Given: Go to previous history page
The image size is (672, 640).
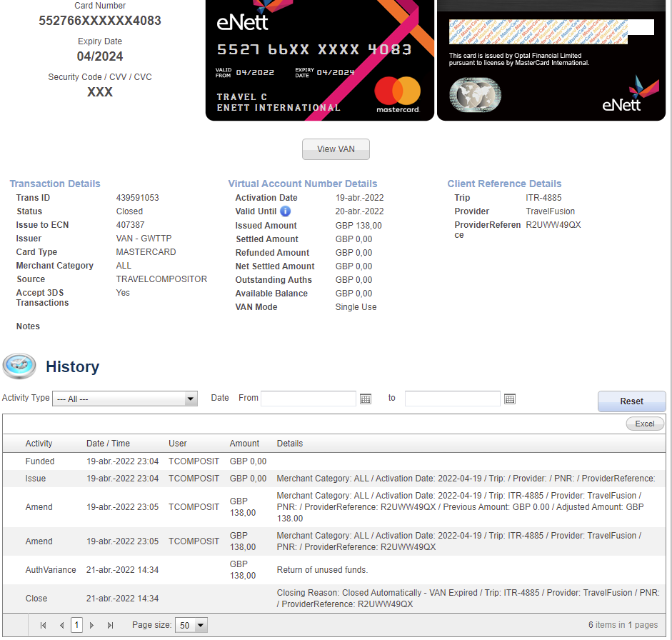Looking at the screenshot, I should click(x=61, y=625).
